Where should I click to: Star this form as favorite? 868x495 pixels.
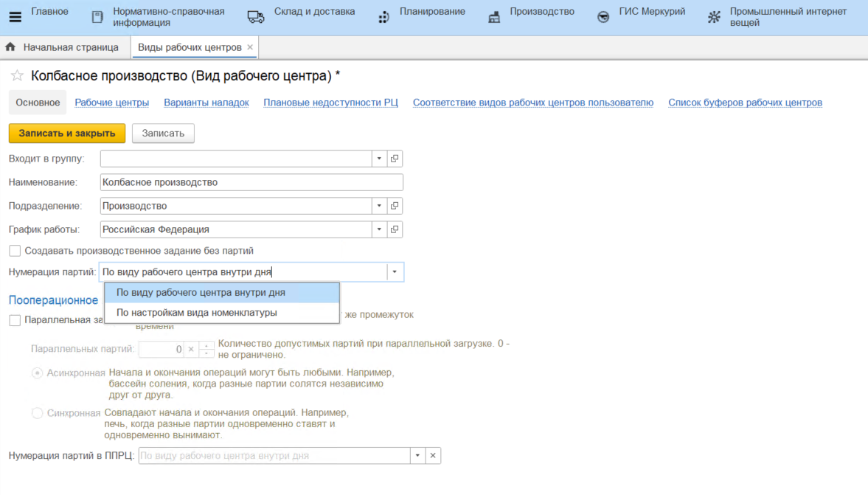[17, 76]
